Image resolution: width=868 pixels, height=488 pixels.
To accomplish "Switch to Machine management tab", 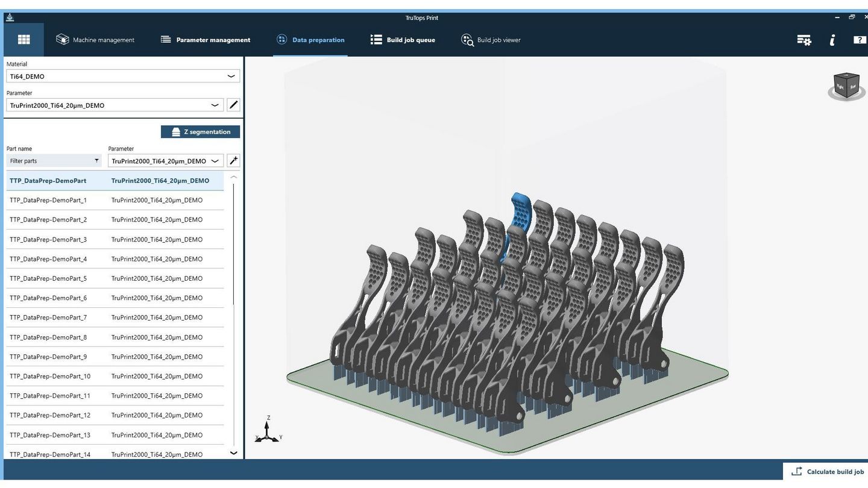I will [95, 40].
